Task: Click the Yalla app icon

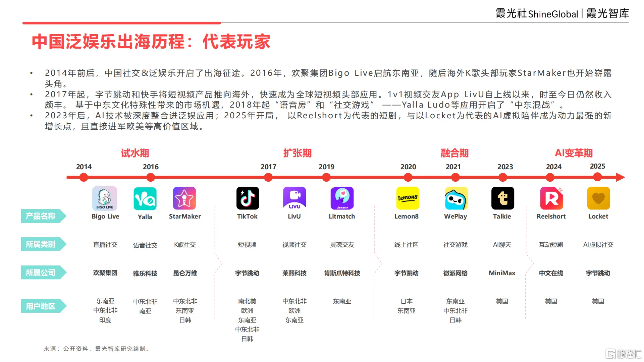Action: click(x=145, y=198)
